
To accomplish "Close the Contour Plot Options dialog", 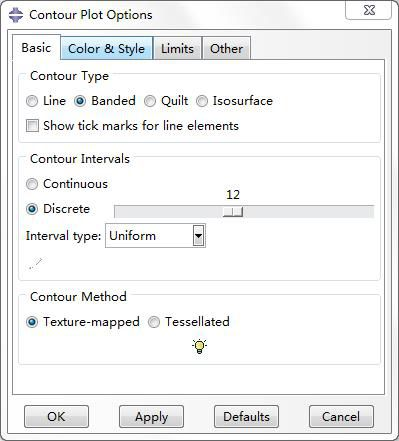I will click(369, 10).
